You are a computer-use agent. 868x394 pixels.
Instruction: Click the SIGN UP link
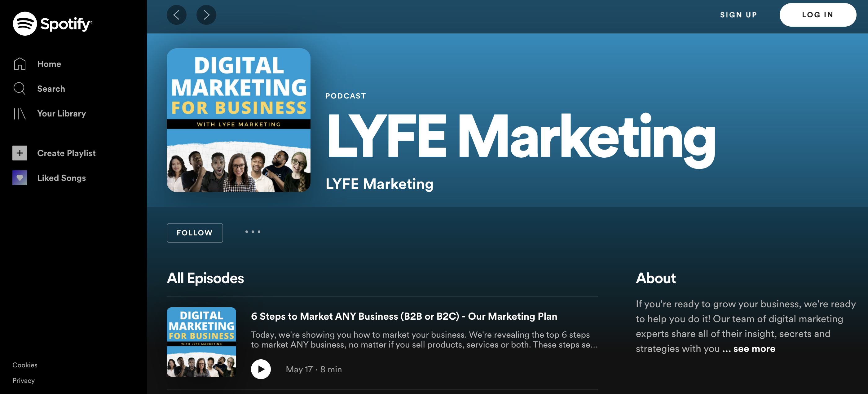click(x=738, y=15)
